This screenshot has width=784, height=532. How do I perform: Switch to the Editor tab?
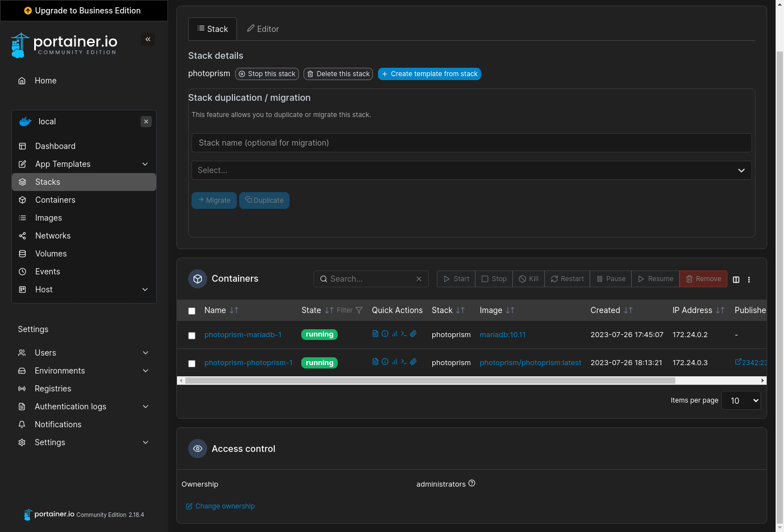click(263, 29)
